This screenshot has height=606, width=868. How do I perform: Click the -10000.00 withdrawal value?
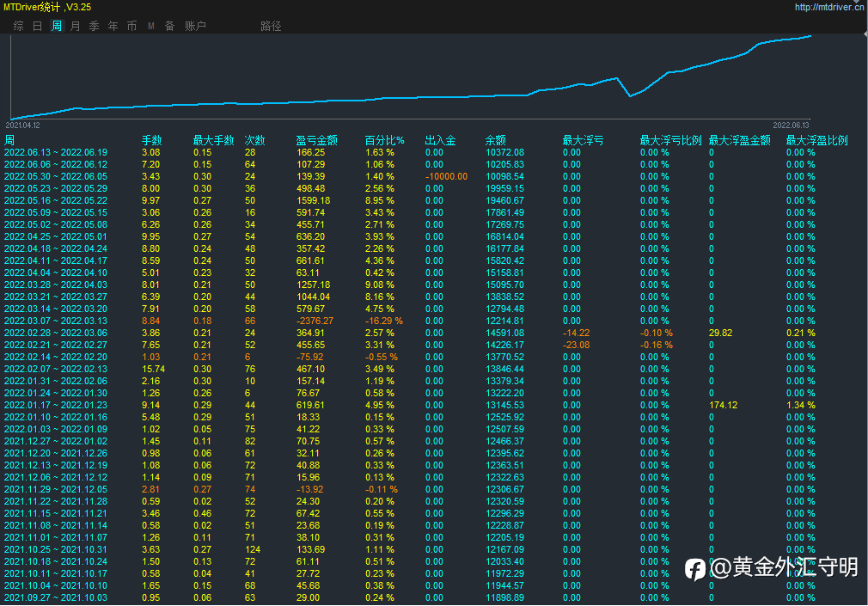coord(446,176)
